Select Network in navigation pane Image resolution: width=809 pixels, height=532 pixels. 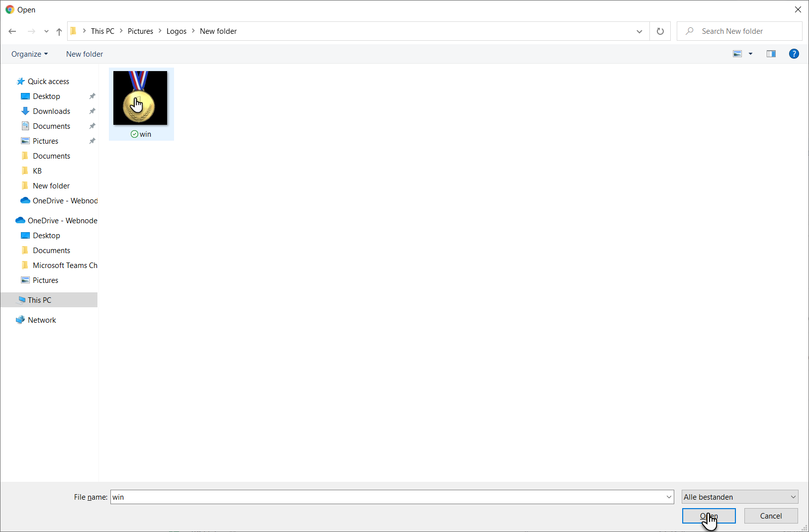(x=42, y=320)
